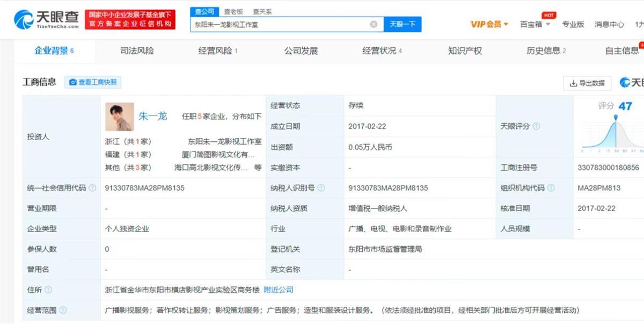Click the 0.05万人民币 capital value
The image size is (644, 324).
pyautogui.click(x=370, y=147)
